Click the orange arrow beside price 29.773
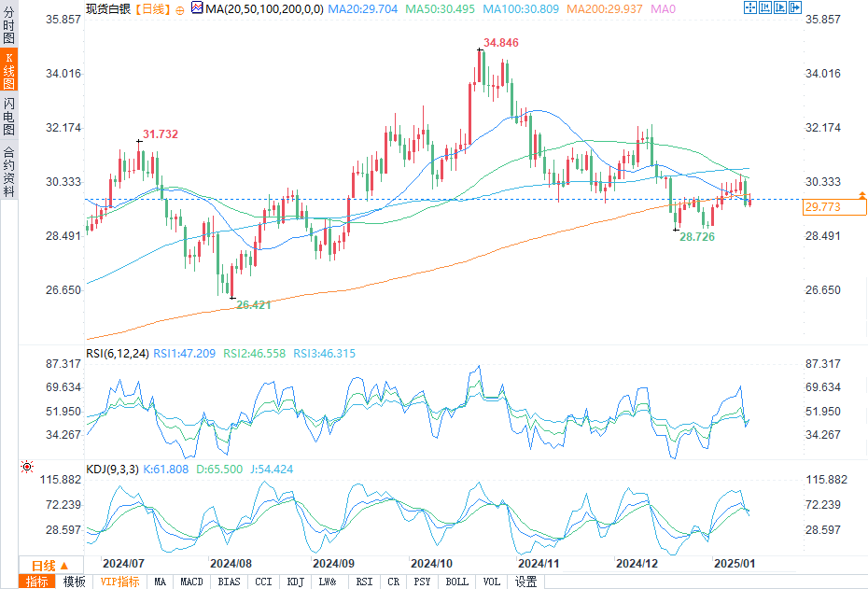Image resolution: width=868 pixels, height=589 pixels. coord(861,194)
